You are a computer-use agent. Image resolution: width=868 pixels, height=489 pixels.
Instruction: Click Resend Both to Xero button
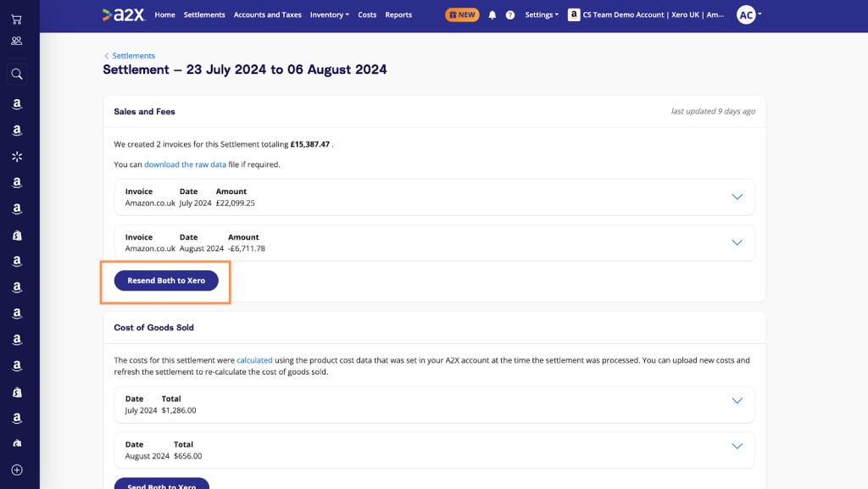coord(166,281)
